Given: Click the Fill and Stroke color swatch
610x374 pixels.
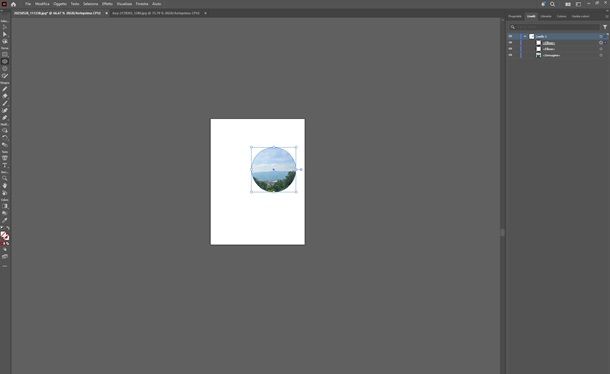Looking at the screenshot, I should pyautogui.click(x=5, y=235).
